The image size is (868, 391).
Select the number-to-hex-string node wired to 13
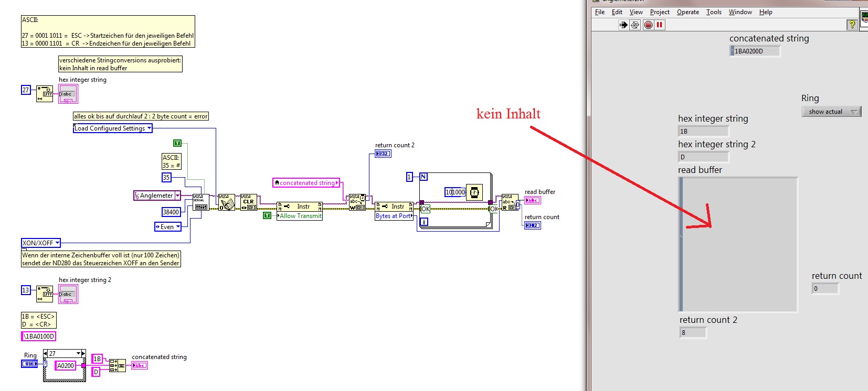[x=45, y=295]
